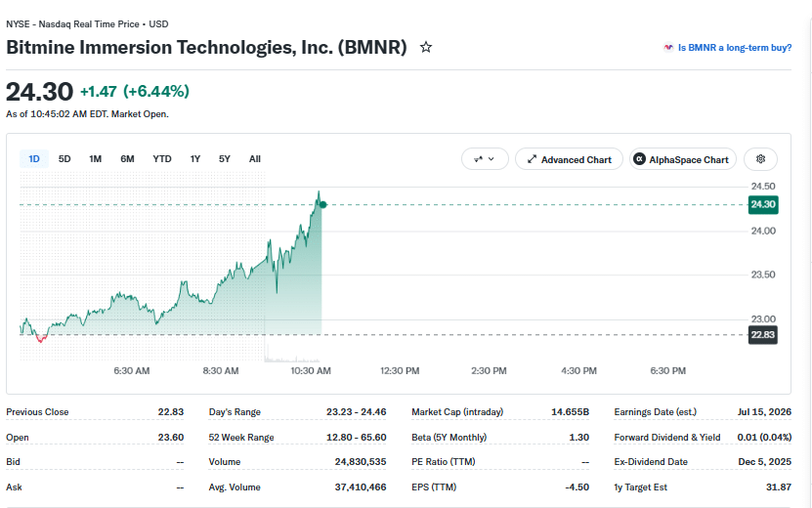The height and width of the screenshot is (508, 812).
Task: Click the 12:30 PM axis label
Action: (400, 371)
